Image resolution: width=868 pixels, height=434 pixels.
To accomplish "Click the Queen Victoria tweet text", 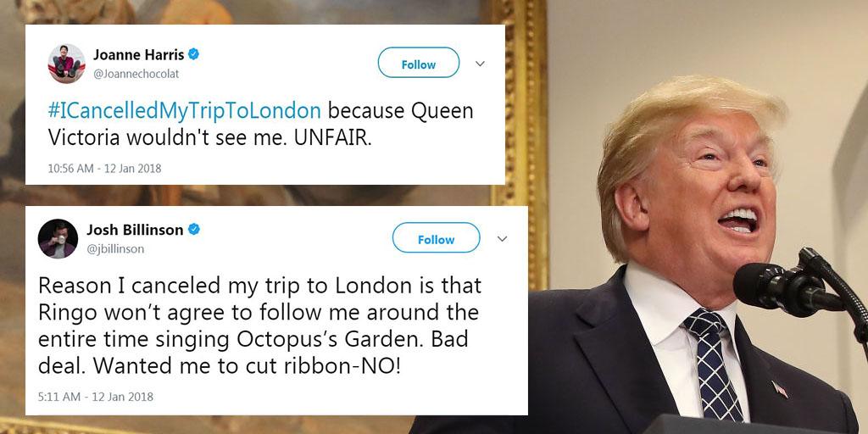I will click(x=261, y=125).
